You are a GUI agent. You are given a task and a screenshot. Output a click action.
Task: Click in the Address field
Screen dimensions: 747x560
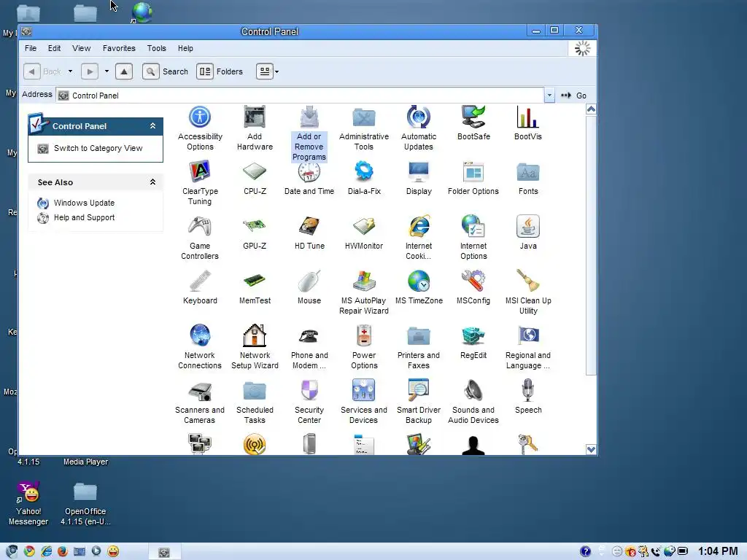[300, 96]
